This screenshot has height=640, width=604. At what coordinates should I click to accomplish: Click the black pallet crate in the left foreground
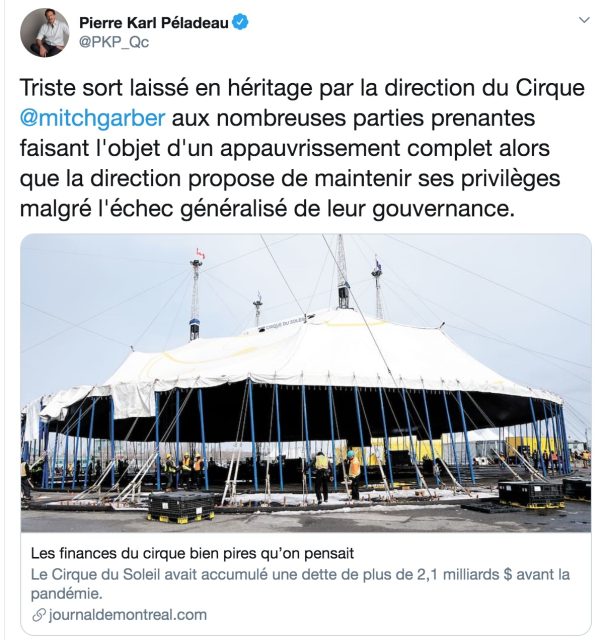[180, 507]
